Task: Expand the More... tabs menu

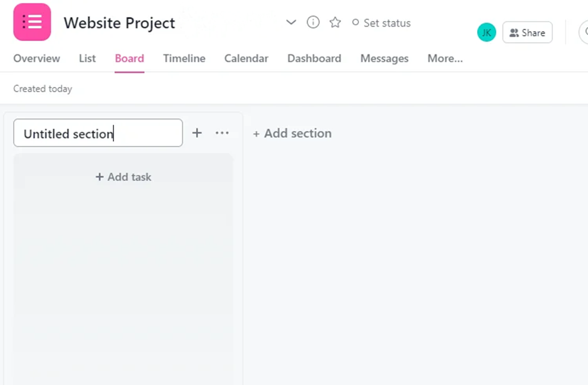Action: tap(445, 59)
